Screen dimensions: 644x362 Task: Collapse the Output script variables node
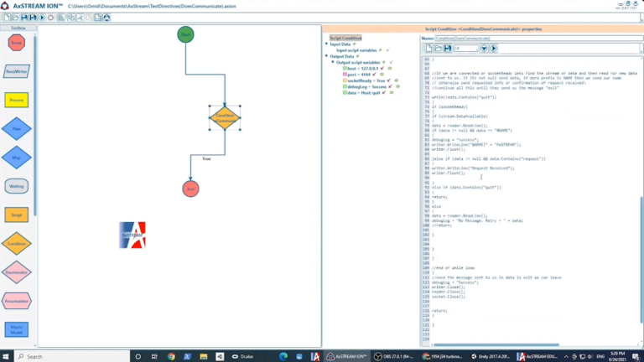[x=333, y=62]
